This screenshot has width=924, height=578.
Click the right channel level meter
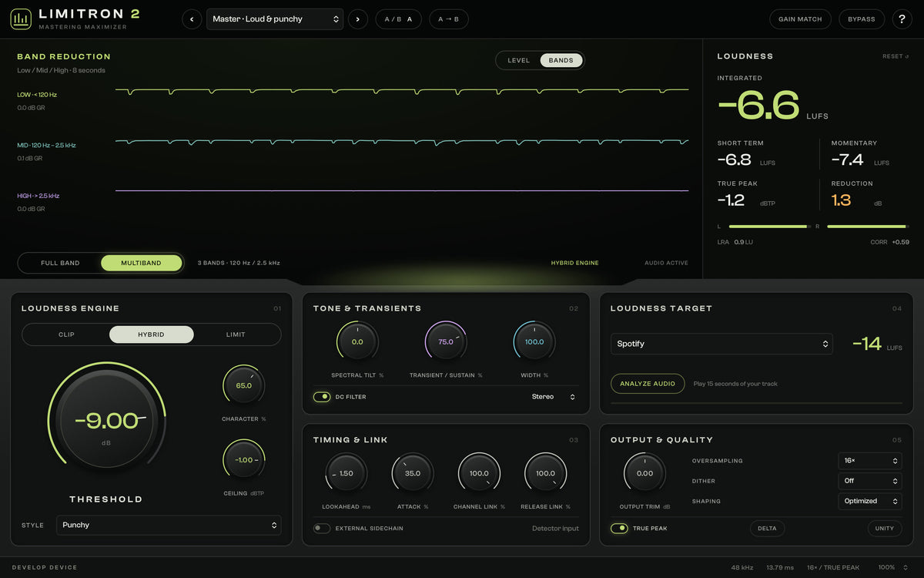[x=868, y=227]
